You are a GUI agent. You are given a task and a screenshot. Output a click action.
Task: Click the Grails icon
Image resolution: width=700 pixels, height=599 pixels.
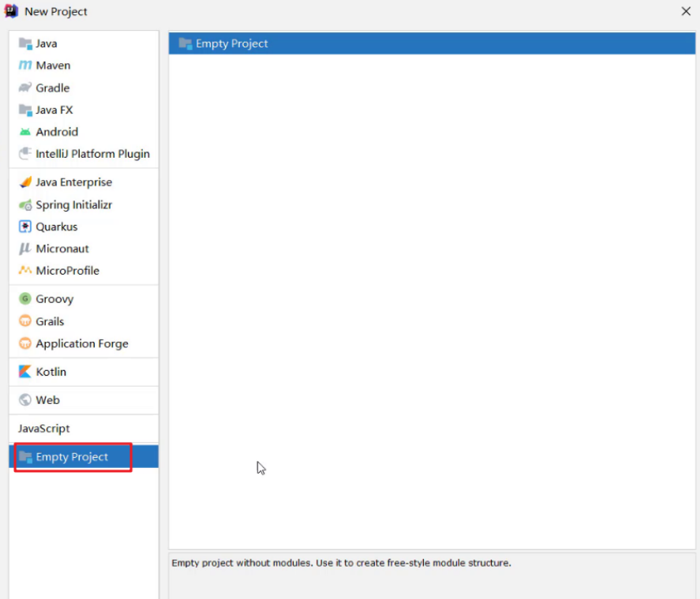point(25,321)
